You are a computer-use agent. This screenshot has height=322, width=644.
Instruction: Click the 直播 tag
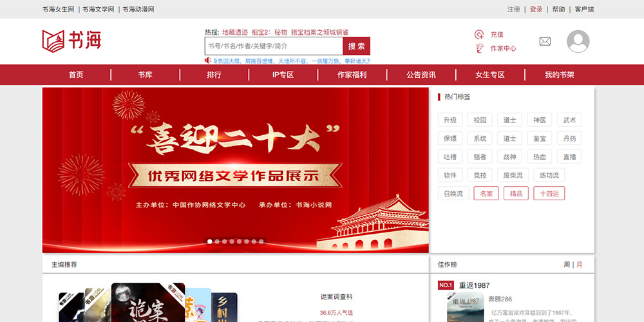click(x=570, y=156)
